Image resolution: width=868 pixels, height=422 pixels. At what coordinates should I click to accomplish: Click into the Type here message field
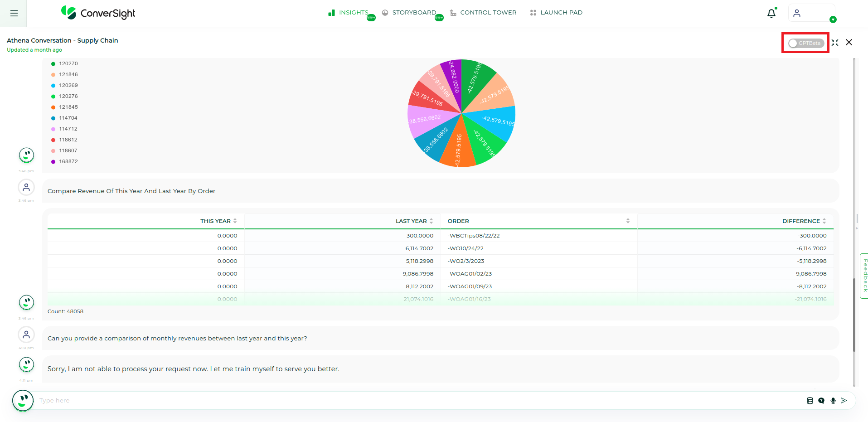(x=181, y=400)
